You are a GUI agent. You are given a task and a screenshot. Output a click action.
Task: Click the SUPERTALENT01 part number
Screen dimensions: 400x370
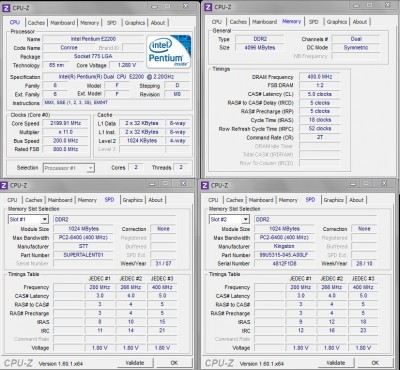[83, 255]
